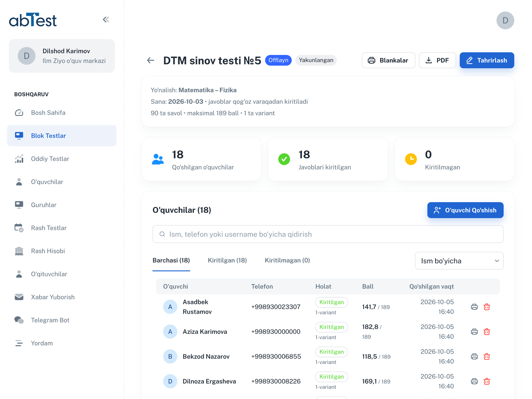Image resolution: width=532 pixels, height=399 pixels.
Task: Click the print icon for Asadbek Rustamov
Action: 474,307
